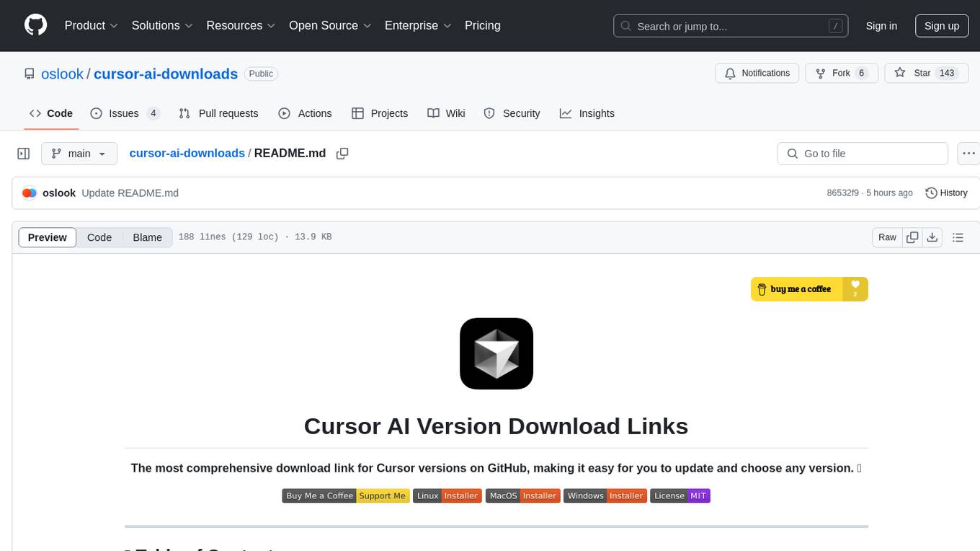Collapse the file tree side panel
The image size is (980, 551).
coord(24,154)
